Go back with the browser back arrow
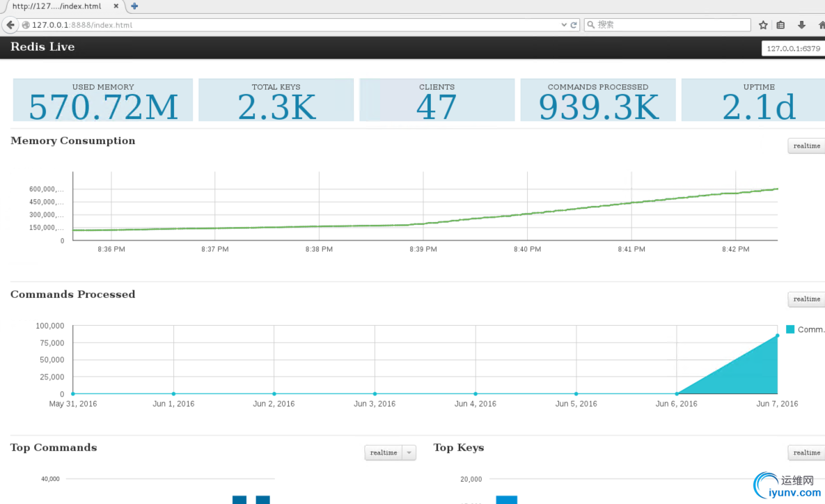825x504 pixels. pyautogui.click(x=10, y=25)
